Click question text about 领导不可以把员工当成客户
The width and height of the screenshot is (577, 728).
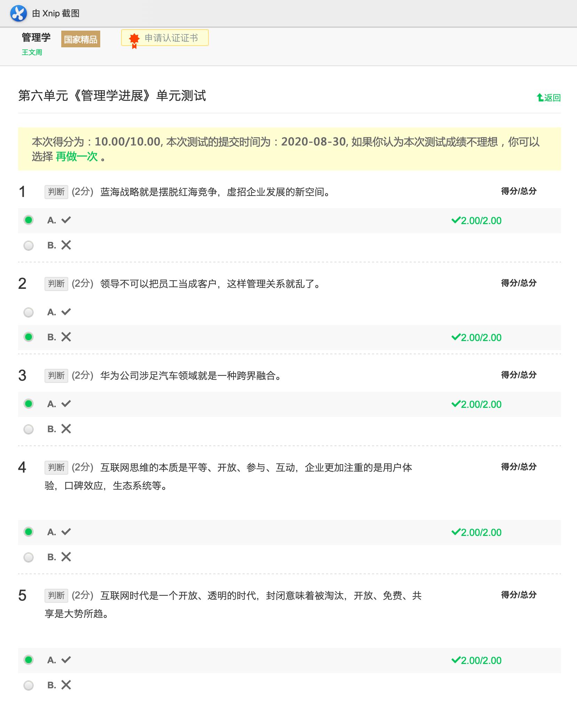tap(211, 284)
